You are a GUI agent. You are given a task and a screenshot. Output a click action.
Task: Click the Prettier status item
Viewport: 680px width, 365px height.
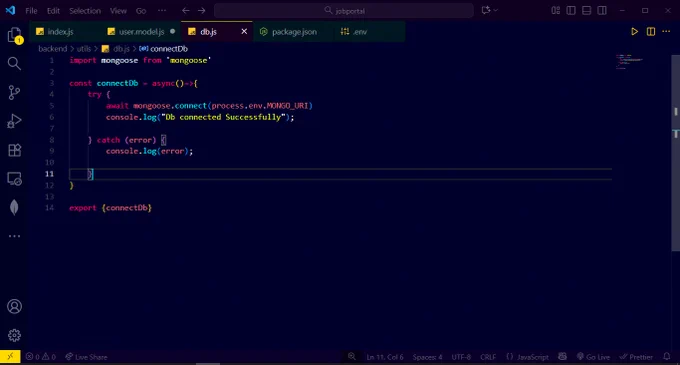[x=636, y=357]
